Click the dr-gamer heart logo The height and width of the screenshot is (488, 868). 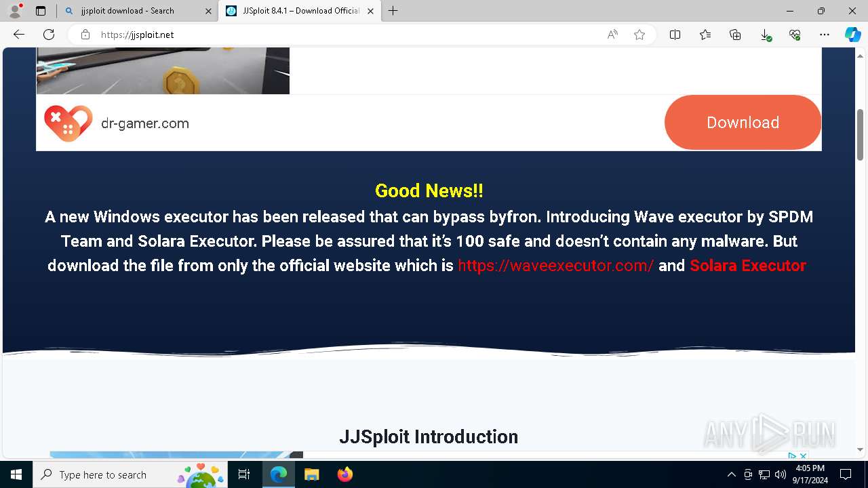tap(68, 123)
